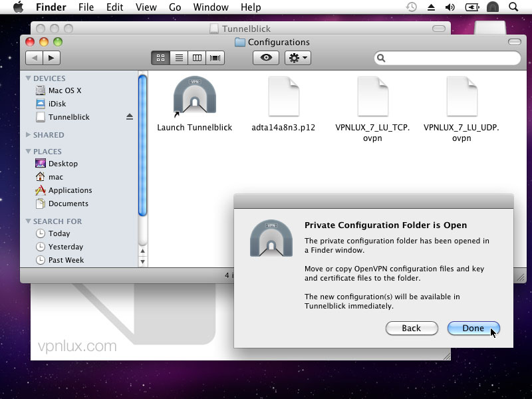Minimize the Configurations window
Image resolution: width=532 pixels, height=399 pixels.
[x=44, y=42]
